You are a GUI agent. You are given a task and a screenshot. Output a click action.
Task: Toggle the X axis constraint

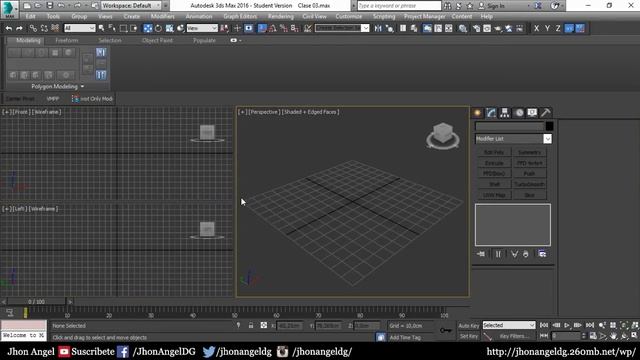[x=536, y=28]
